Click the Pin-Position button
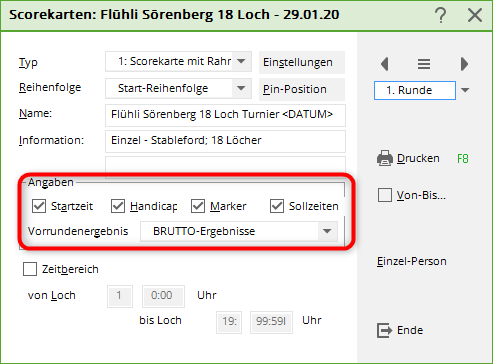 click(302, 89)
